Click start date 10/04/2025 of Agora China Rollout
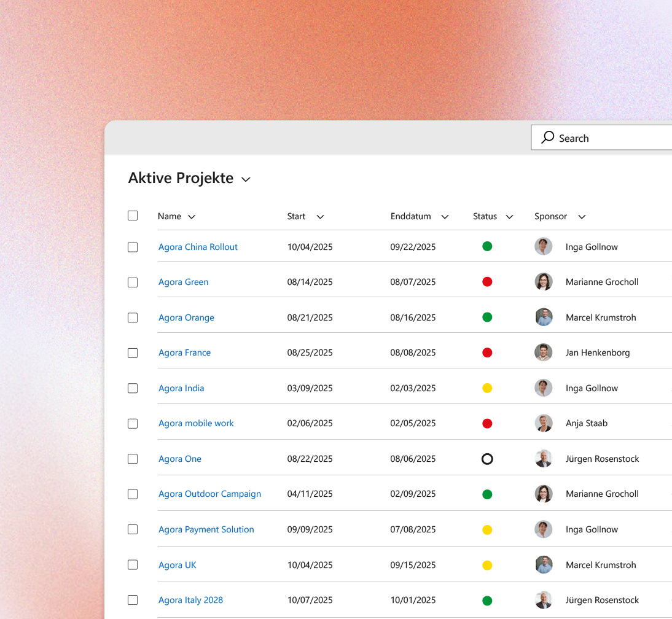The image size is (672, 619). coord(310,247)
